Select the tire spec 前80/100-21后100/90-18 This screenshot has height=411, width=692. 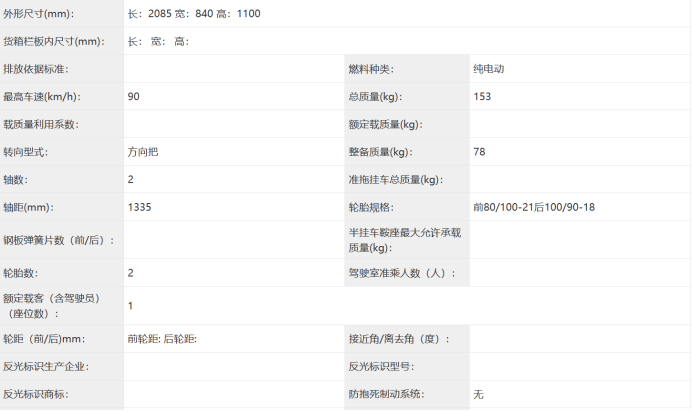click(x=534, y=207)
